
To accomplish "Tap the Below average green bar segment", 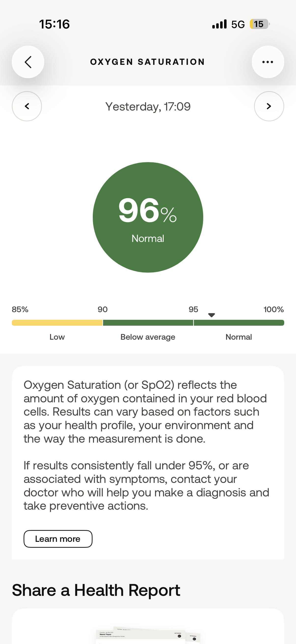I will coord(148,323).
